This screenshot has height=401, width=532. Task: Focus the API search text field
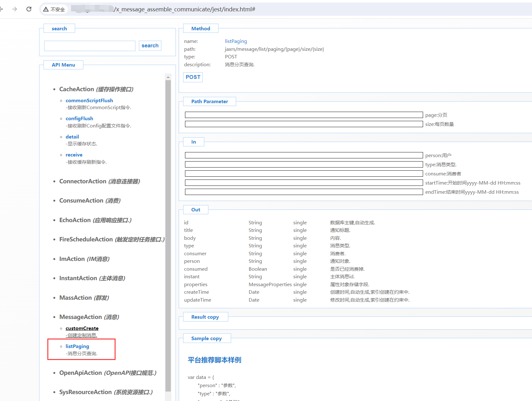coord(90,46)
